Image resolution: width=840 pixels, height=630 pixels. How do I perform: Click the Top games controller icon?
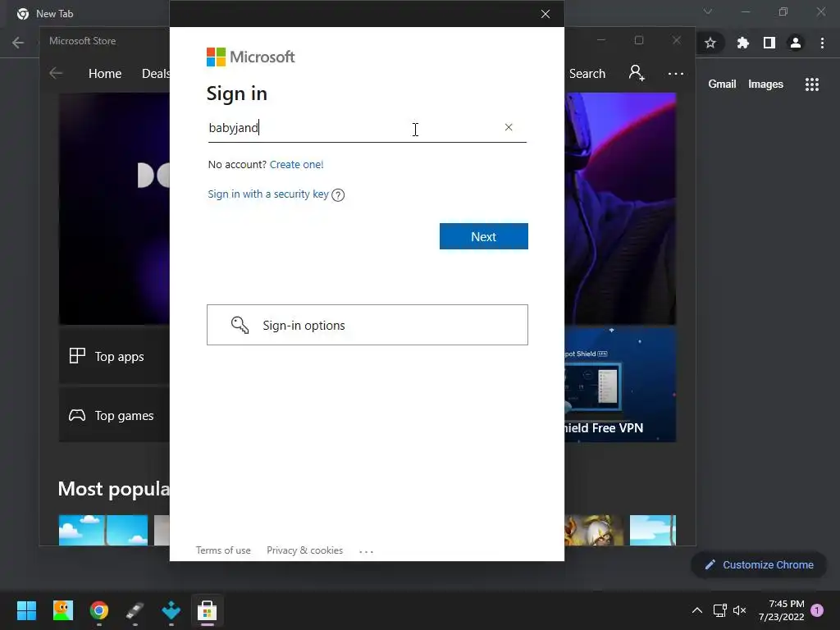tap(76, 415)
